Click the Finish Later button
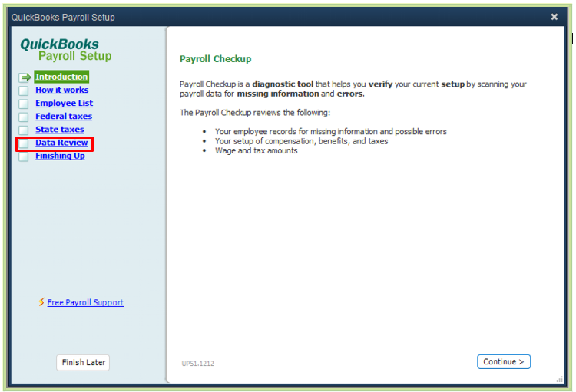This screenshot has width=576, height=392. [x=83, y=363]
